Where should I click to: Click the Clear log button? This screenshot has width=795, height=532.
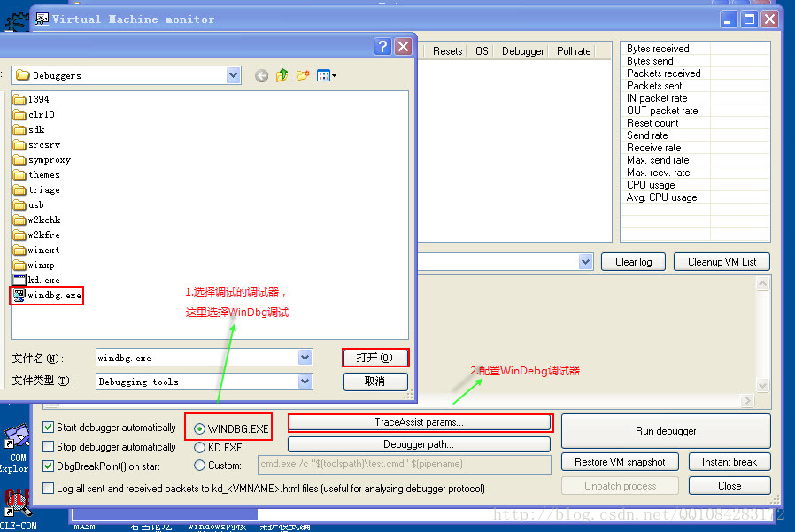pyautogui.click(x=633, y=262)
